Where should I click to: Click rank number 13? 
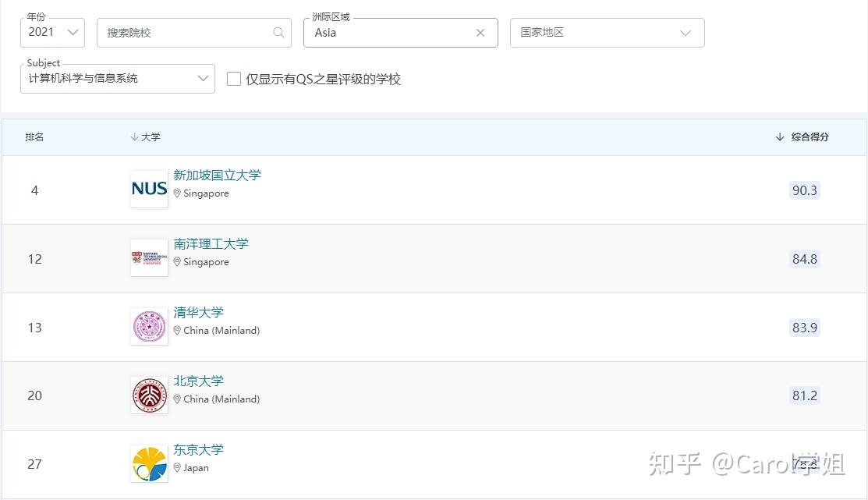tap(35, 328)
